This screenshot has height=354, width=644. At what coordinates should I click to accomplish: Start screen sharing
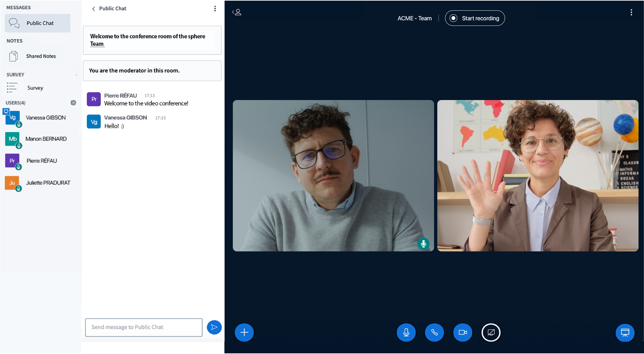pyautogui.click(x=491, y=332)
